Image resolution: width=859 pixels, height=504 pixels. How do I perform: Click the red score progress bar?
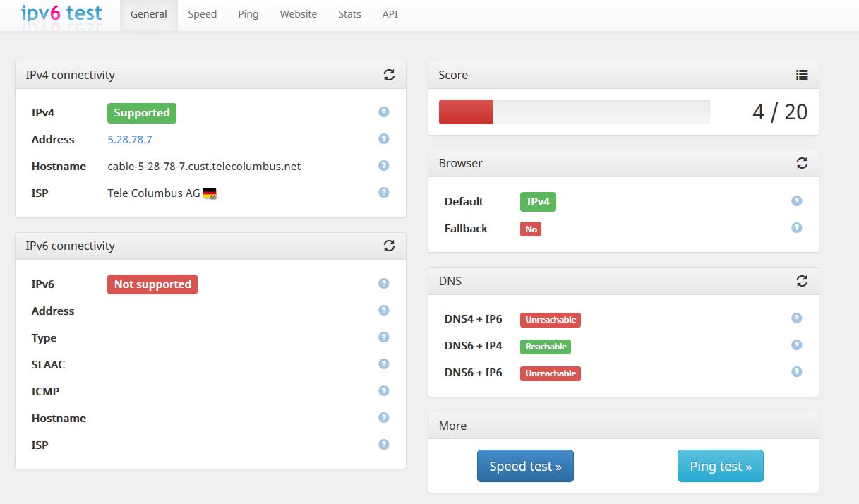pyautogui.click(x=466, y=112)
